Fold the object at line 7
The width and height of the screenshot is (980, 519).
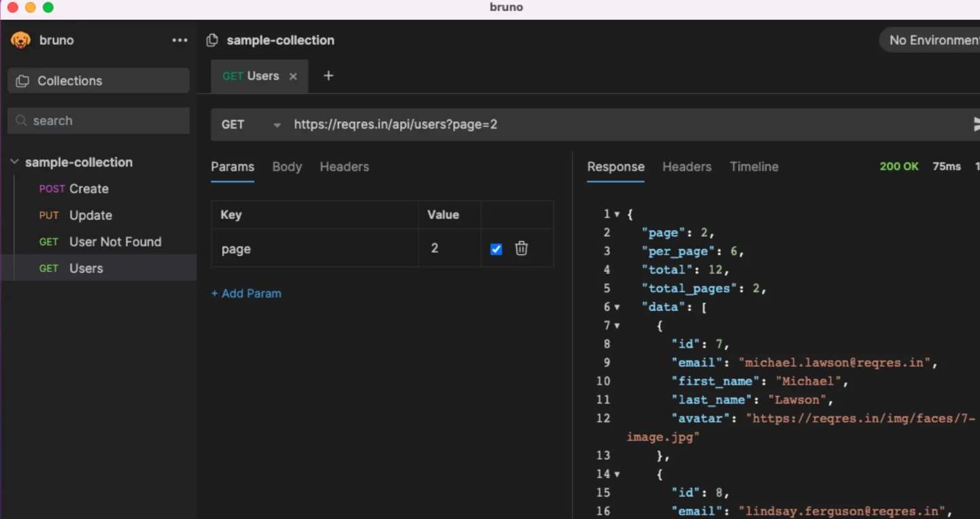pyautogui.click(x=617, y=326)
